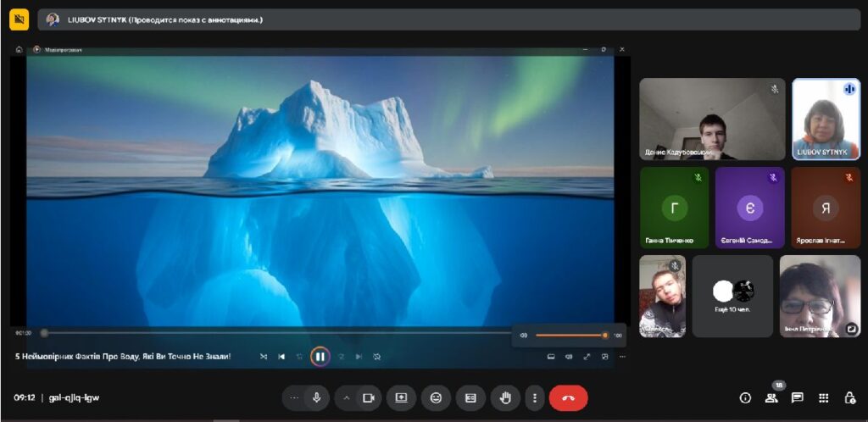Open meeting details info icon
The width and height of the screenshot is (868, 422).
745,397
